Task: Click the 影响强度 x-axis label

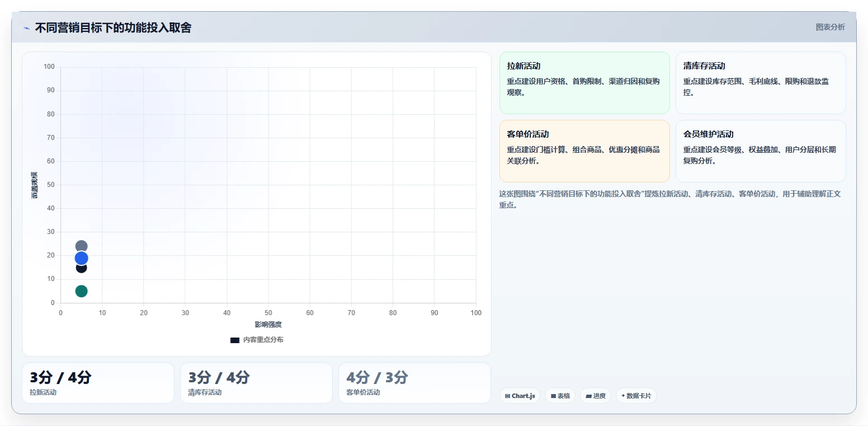Action: 268,325
